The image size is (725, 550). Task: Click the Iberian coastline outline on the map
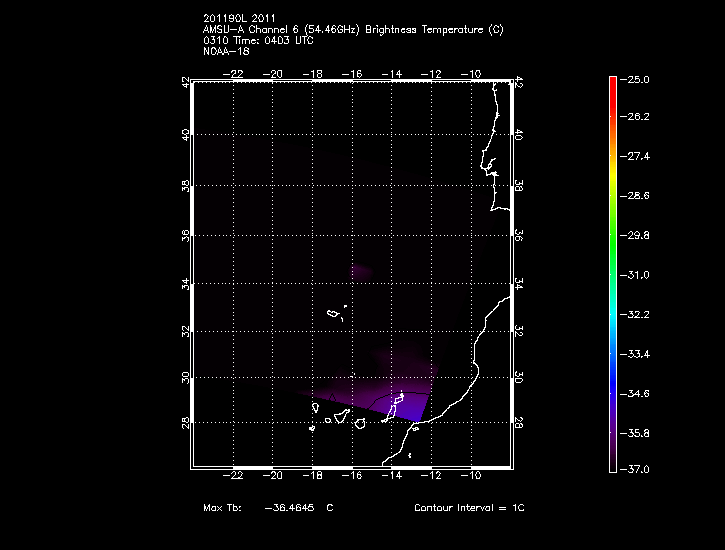tap(494, 150)
